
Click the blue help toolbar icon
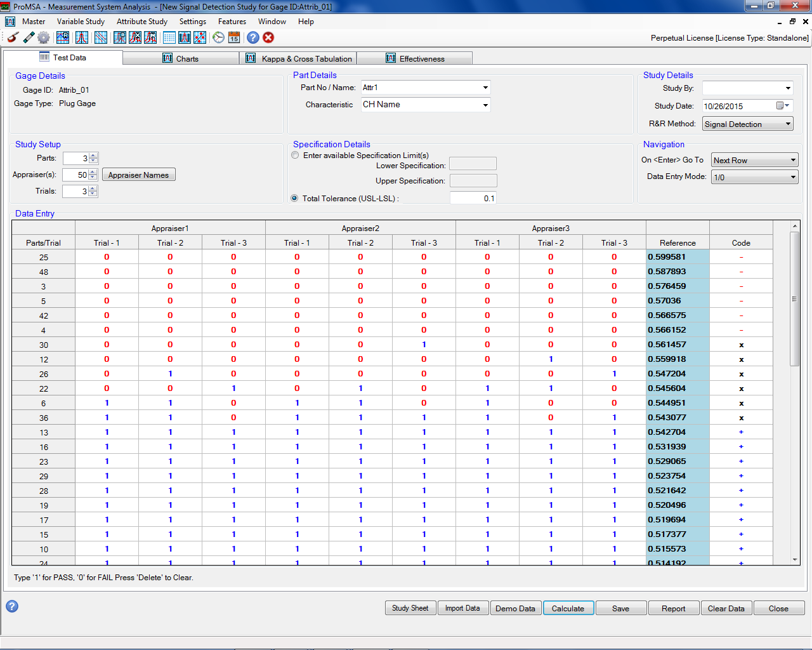pyautogui.click(x=253, y=37)
